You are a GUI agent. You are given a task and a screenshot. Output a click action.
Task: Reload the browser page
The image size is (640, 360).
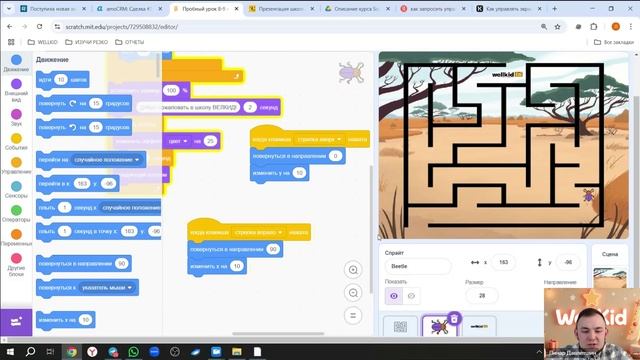40,27
